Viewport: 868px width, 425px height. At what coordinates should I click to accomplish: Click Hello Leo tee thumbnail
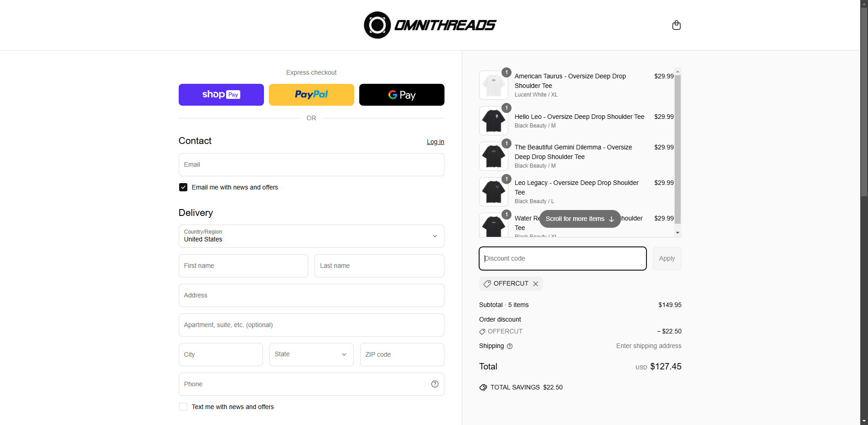[x=494, y=121]
